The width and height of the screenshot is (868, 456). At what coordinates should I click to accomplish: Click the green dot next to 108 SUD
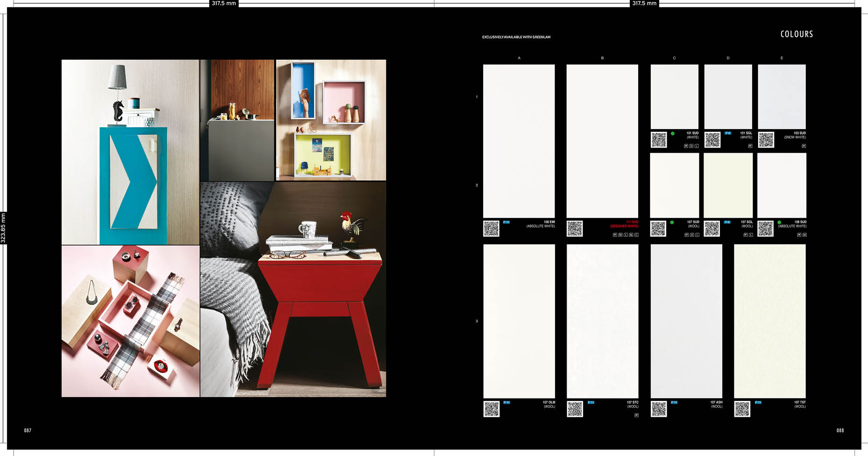click(x=779, y=222)
